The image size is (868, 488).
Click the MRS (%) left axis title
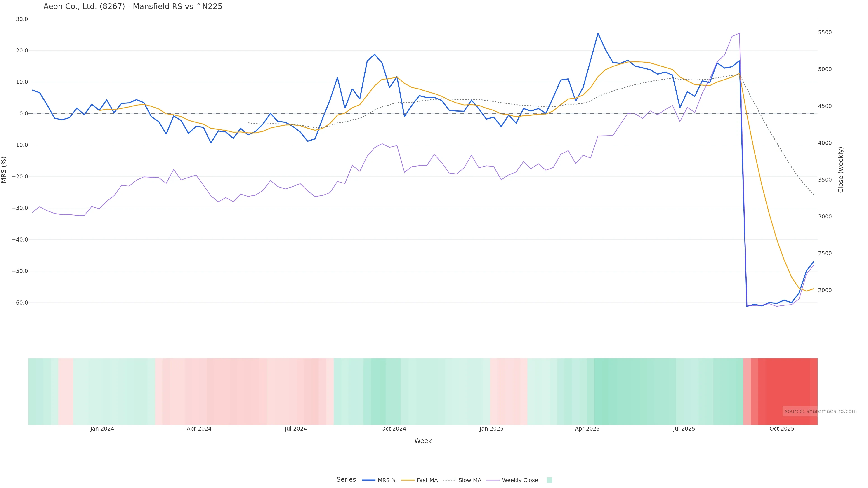point(4,170)
